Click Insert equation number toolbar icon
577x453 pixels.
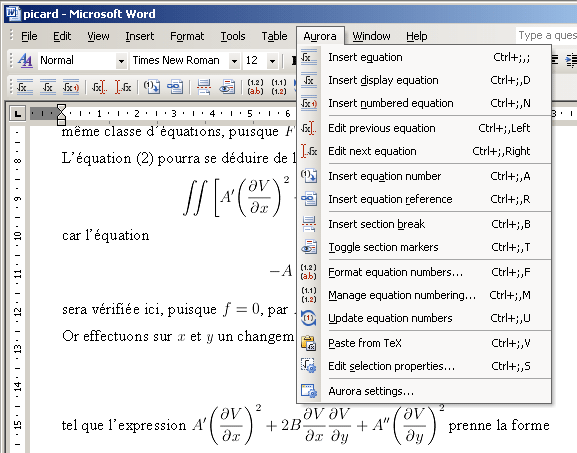(152, 87)
